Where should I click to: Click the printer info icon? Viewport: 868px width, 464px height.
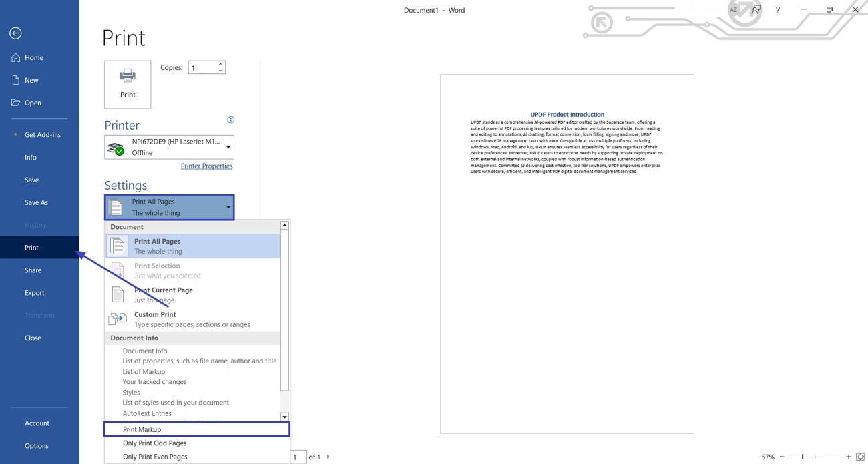(231, 120)
